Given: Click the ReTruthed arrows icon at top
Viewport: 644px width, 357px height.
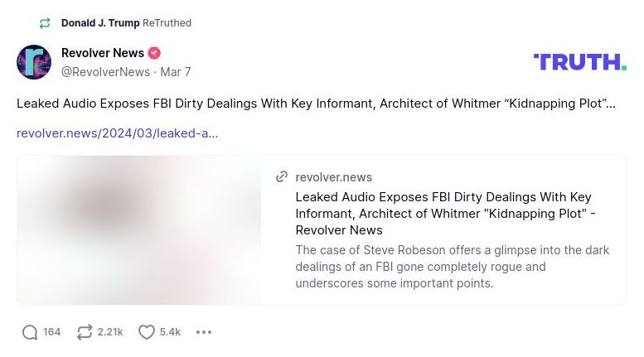Looking at the screenshot, I should 45,23.
